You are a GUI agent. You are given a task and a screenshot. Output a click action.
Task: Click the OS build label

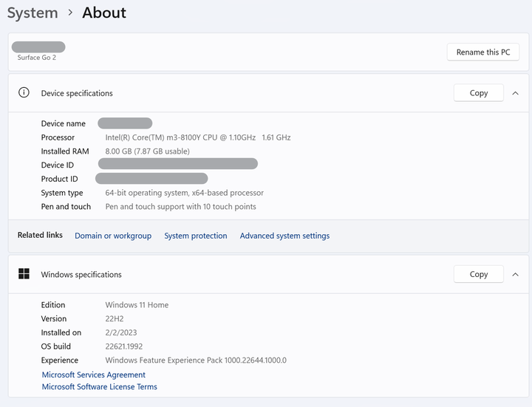pyautogui.click(x=55, y=346)
